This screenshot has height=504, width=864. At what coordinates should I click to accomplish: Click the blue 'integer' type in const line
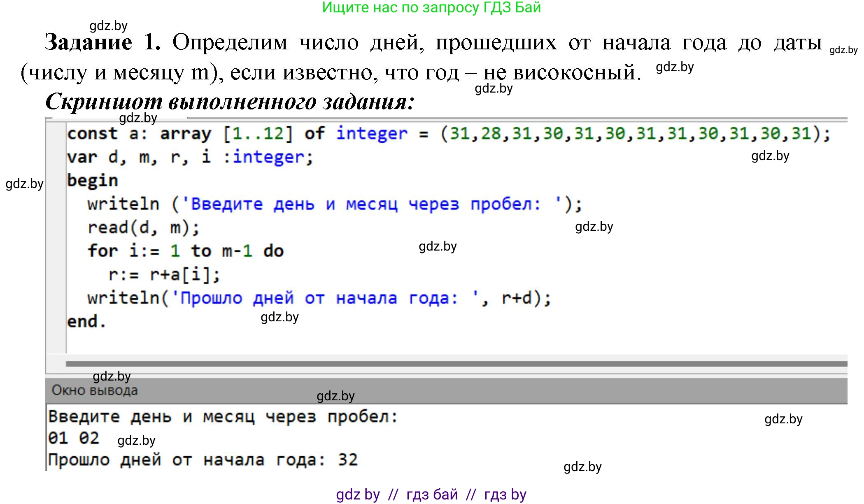click(x=371, y=134)
